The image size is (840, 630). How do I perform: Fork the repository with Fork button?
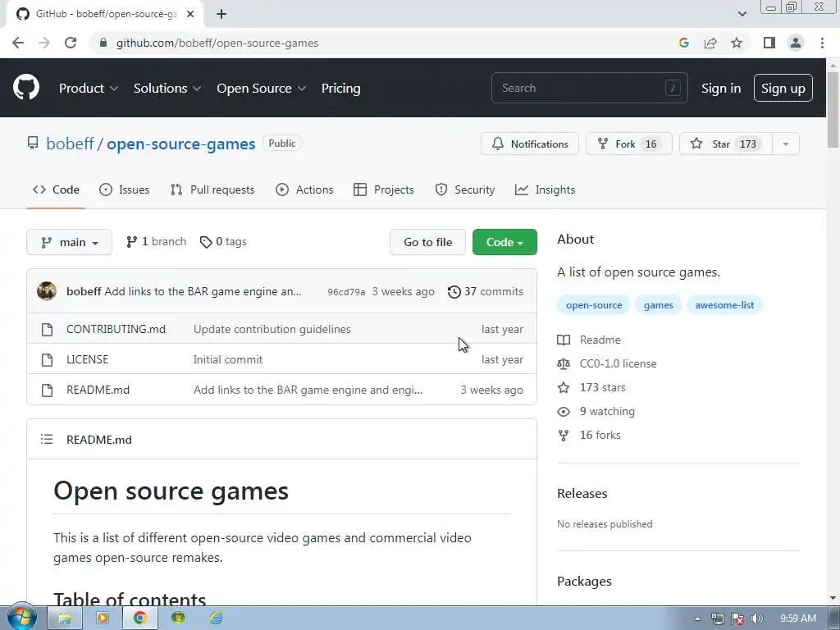pos(629,144)
